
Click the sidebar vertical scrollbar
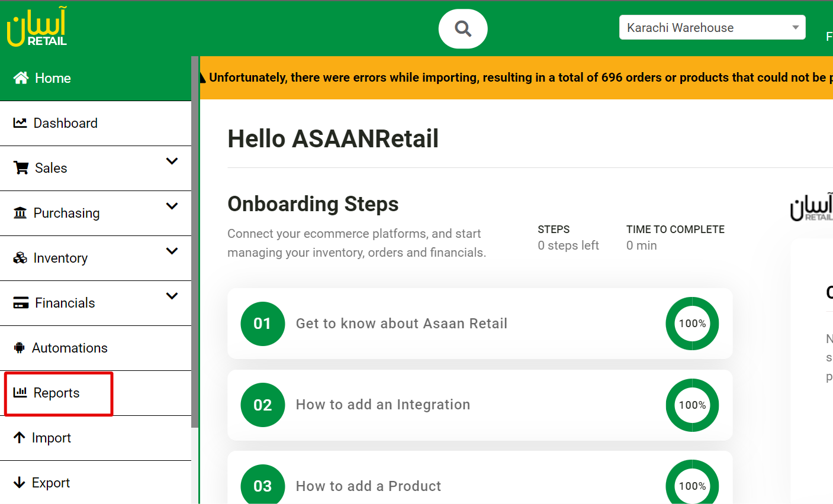195,242
